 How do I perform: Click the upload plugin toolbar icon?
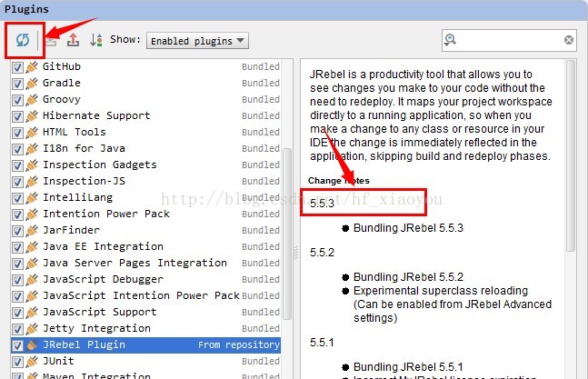(73, 40)
